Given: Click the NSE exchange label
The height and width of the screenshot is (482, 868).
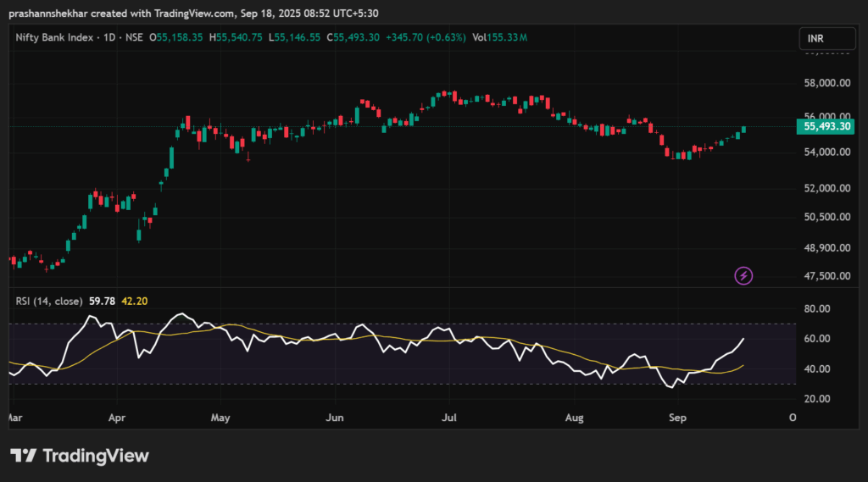Looking at the screenshot, I should 134,37.
